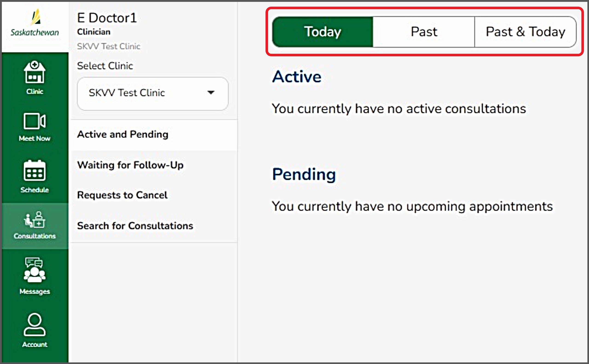Open the Account profile icon

[x=35, y=324]
